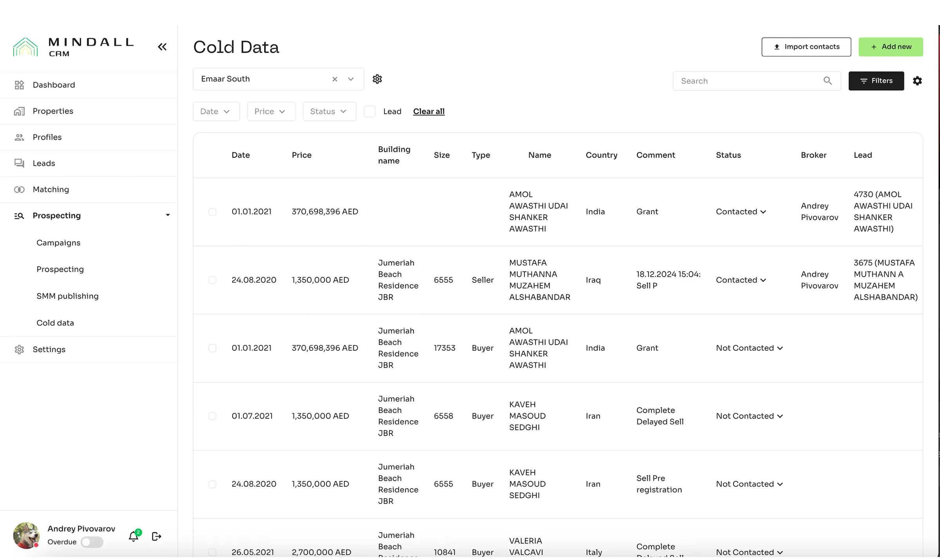The image size is (940, 560).
Task: Open table settings gear beside Filters
Action: click(x=917, y=81)
